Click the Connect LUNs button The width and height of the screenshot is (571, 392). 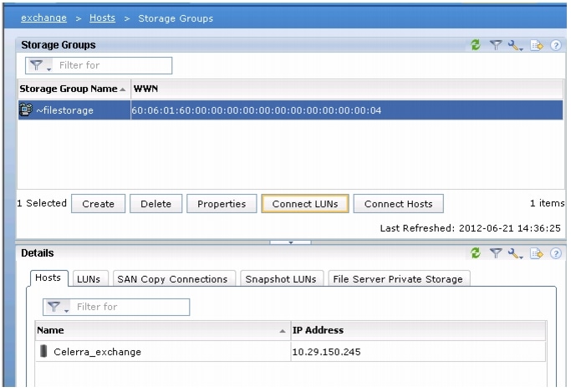click(x=305, y=204)
